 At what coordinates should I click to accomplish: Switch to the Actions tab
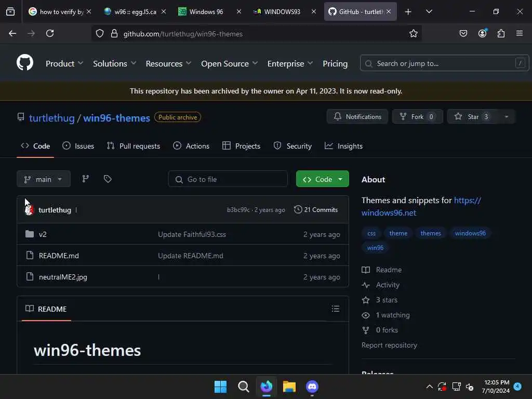pos(191,146)
